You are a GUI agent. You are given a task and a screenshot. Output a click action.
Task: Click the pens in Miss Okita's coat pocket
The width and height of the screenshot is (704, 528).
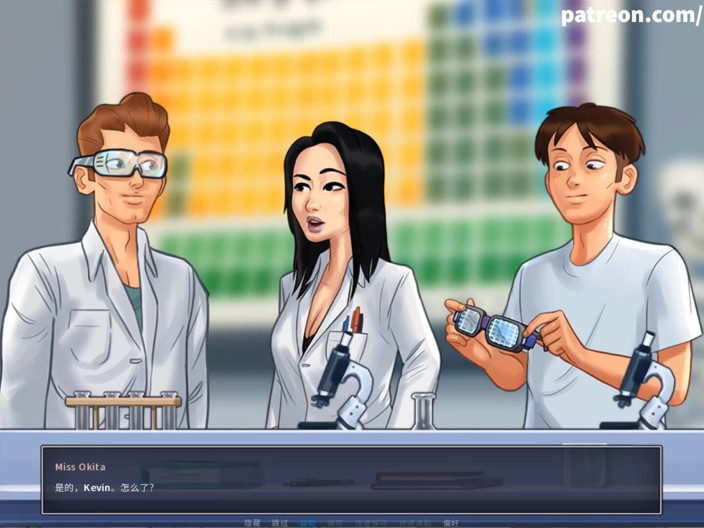[352, 322]
